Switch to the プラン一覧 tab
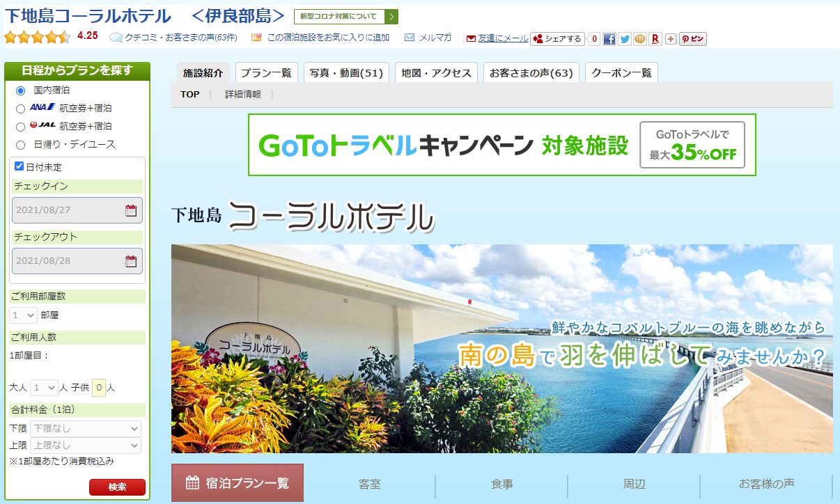The width and height of the screenshot is (840, 504). coord(266,72)
